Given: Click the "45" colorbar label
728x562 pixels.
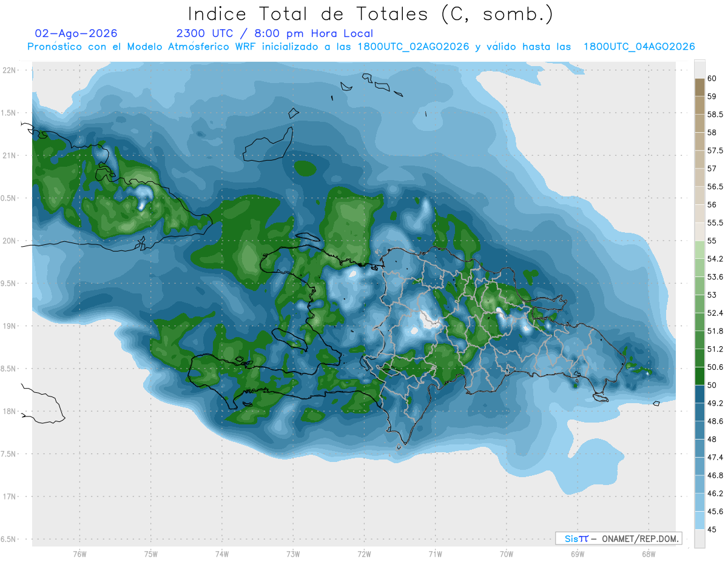Looking at the screenshot, I should pyautogui.click(x=712, y=530).
